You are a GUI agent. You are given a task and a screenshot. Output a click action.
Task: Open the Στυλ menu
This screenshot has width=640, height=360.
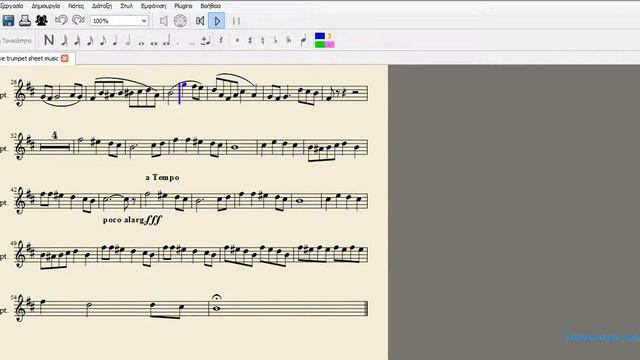127,6
